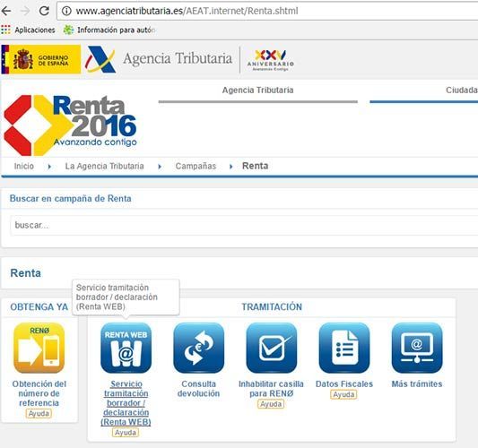This screenshot has height=448, width=478.
Task: Open the Información para autónomos bookmark
Action: (109, 30)
